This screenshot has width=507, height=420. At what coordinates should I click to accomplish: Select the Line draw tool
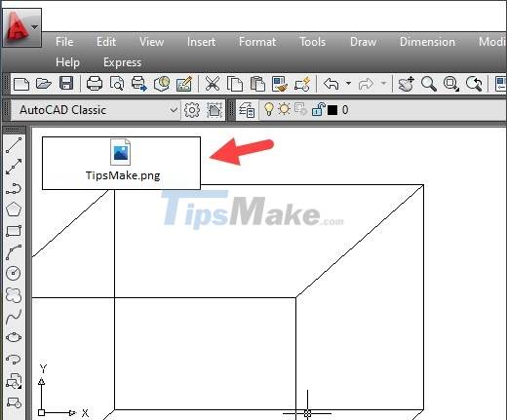[x=14, y=145]
